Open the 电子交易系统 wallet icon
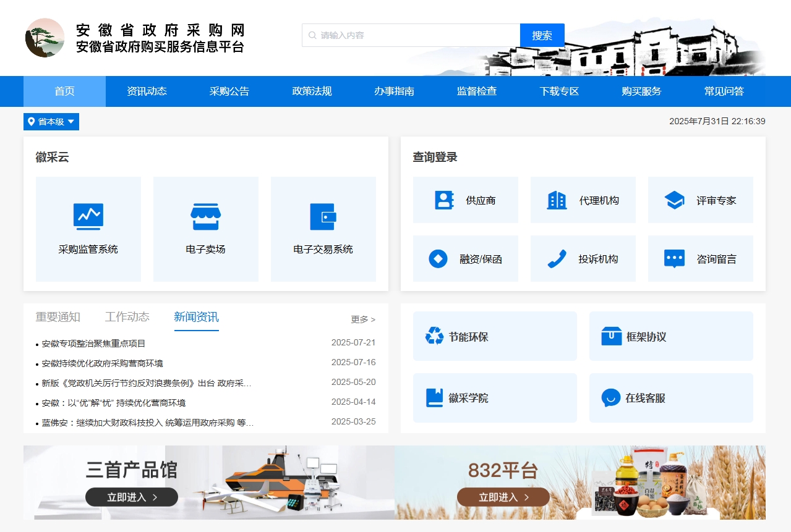 pos(323,217)
